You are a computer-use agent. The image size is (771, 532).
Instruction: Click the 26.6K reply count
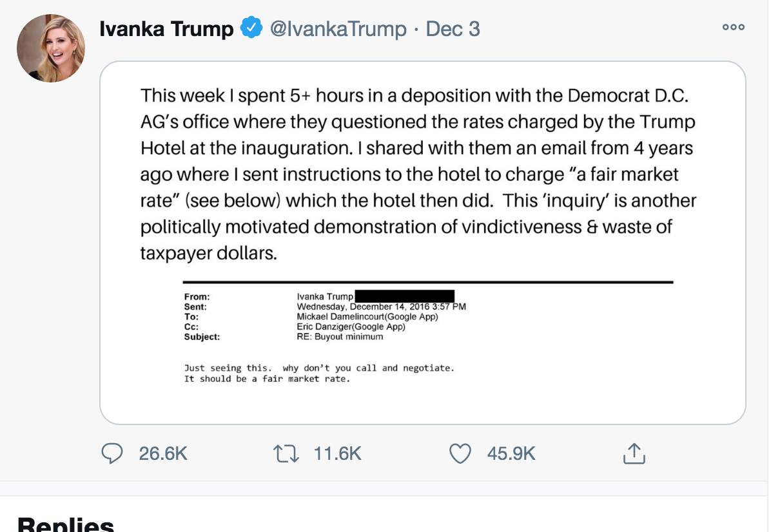(163, 453)
